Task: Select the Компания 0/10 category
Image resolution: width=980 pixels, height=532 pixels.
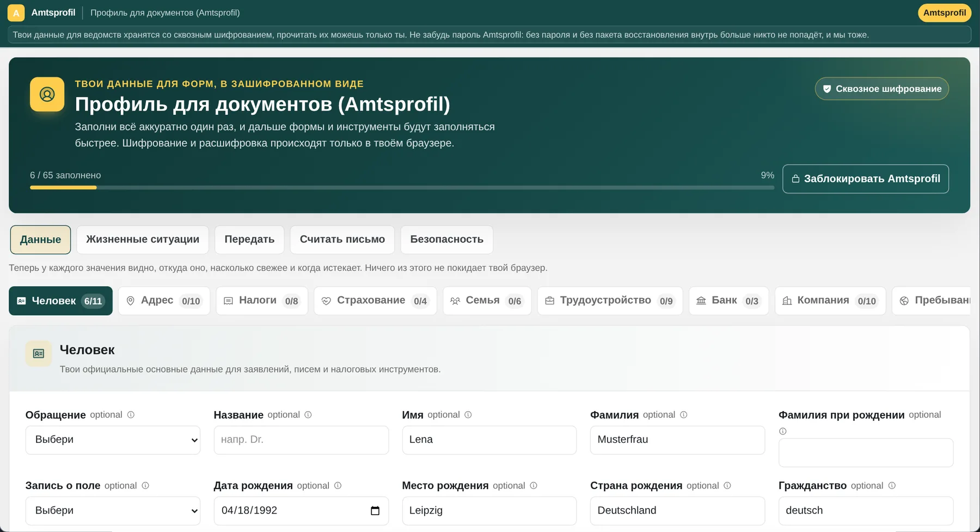Action: [x=830, y=301]
